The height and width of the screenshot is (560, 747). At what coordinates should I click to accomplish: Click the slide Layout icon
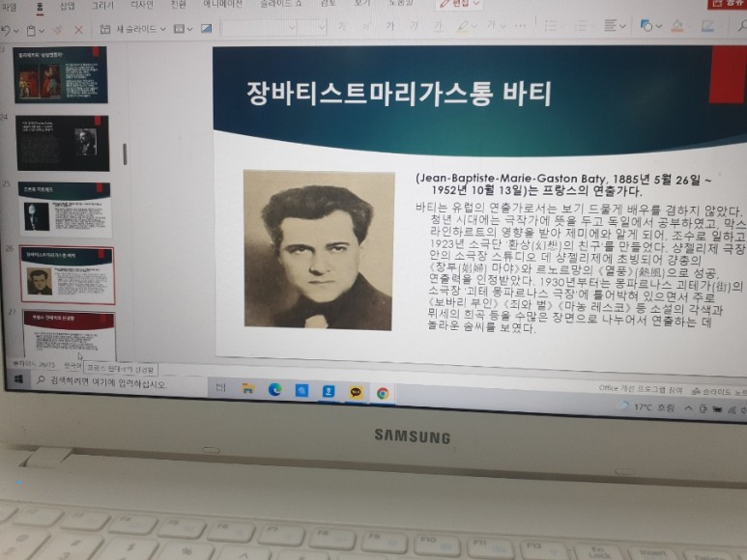tap(179, 29)
